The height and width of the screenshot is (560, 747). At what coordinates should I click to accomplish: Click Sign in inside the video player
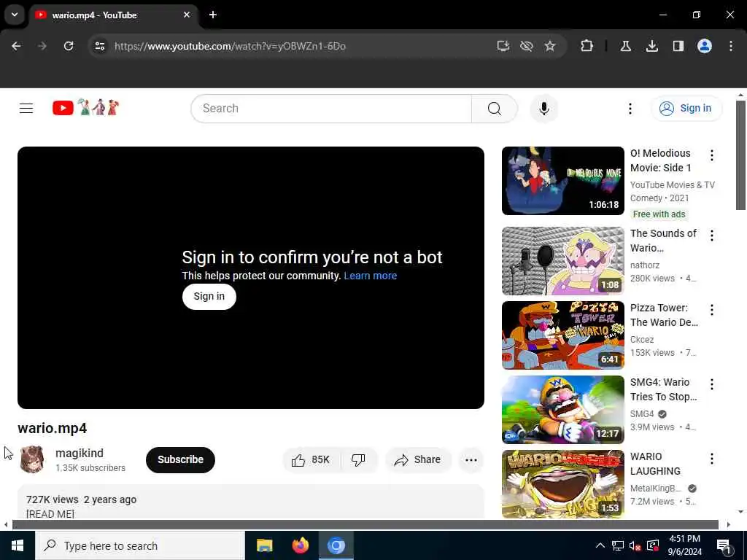point(209,296)
